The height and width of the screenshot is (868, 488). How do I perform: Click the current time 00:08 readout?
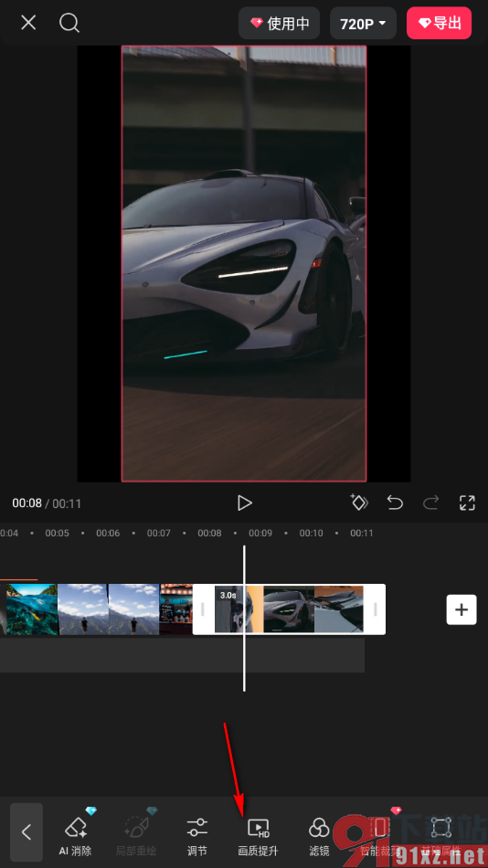click(27, 503)
